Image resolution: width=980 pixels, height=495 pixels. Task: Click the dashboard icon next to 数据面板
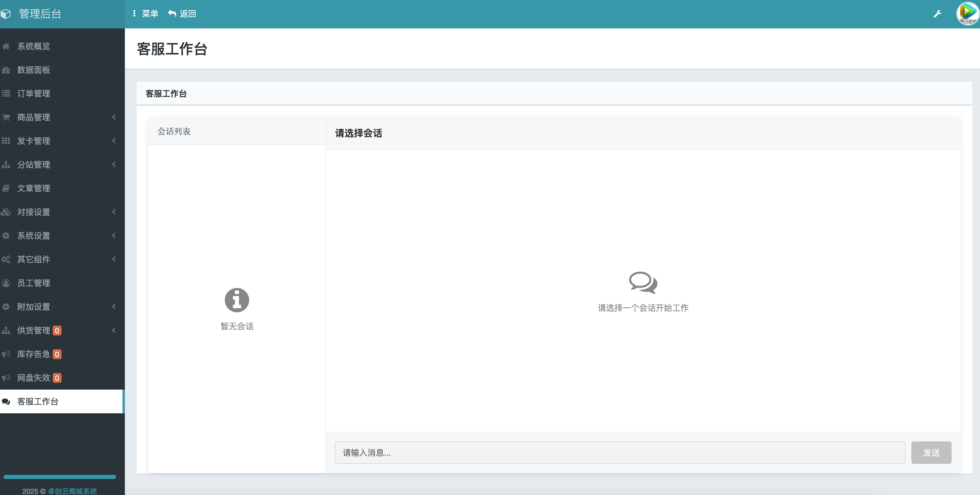[x=6, y=70]
